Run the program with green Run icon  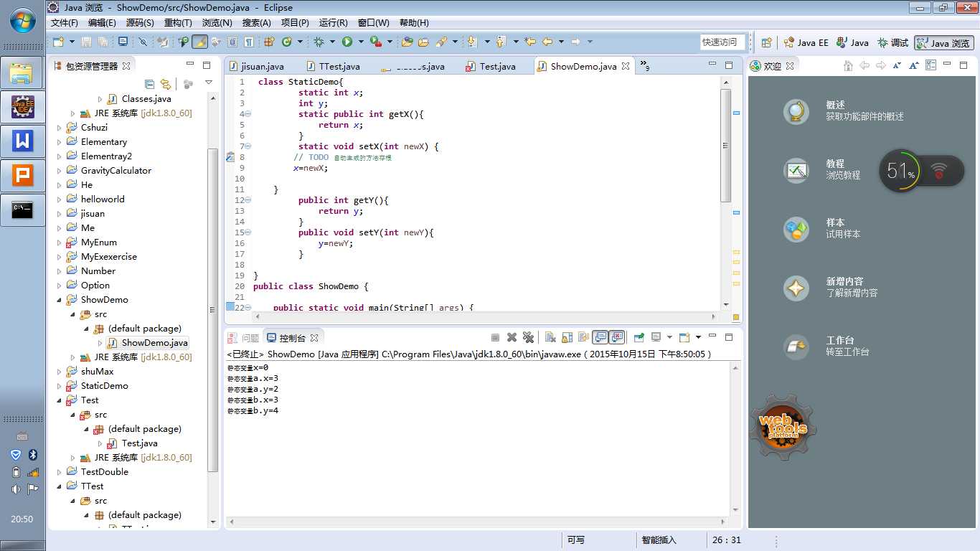(347, 42)
